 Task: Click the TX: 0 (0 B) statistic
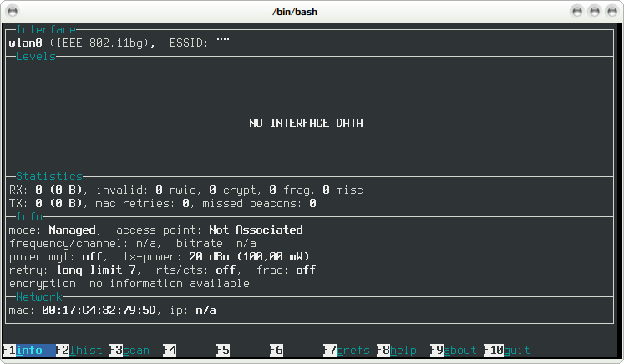coord(45,203)
